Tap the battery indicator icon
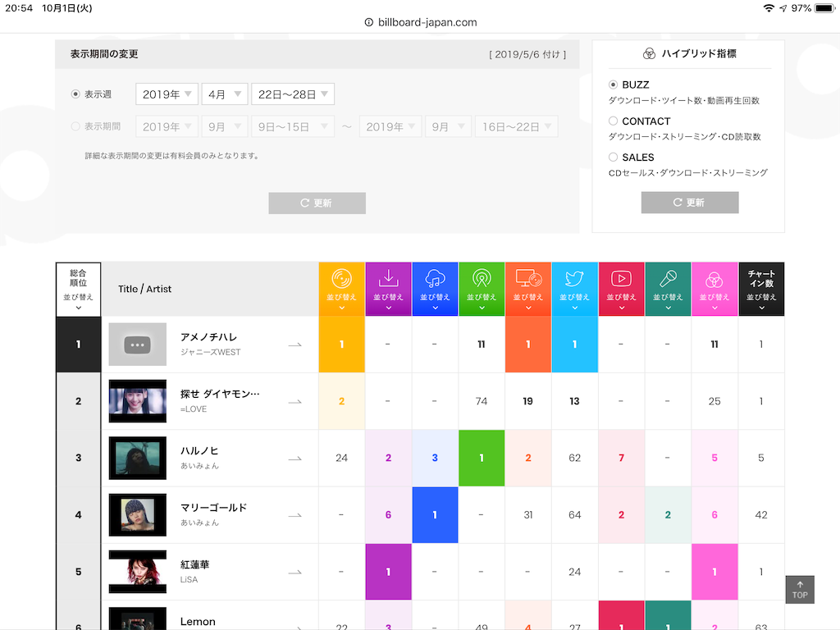The height and width of the screenshot is (630, 840). tap(825, 8)
